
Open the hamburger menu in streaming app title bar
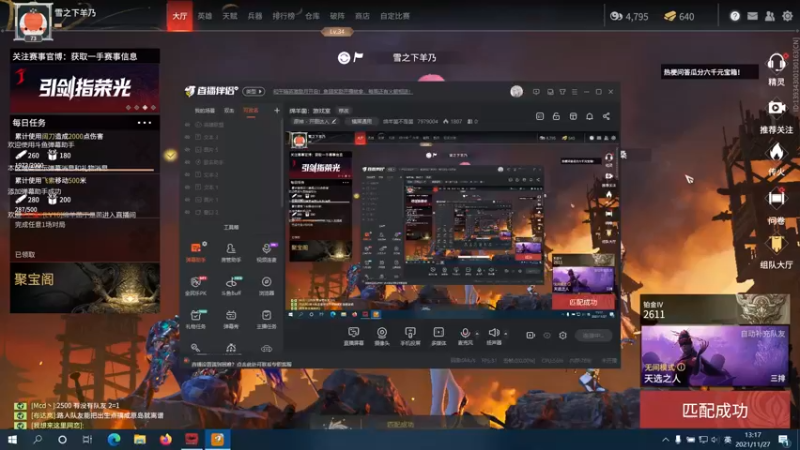(x=574, y=92)
